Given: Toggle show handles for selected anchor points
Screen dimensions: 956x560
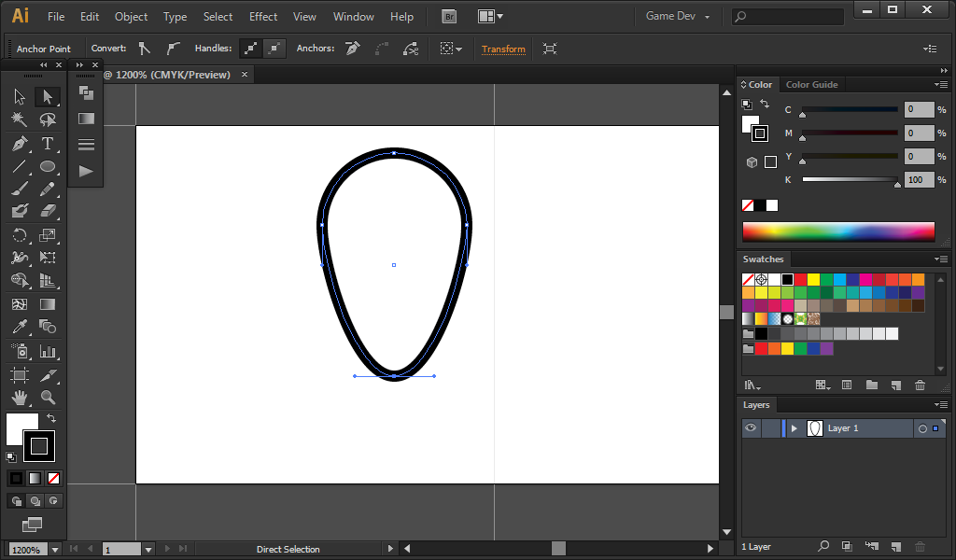Looking at the screenshot, I should click(x=250, y=49).
